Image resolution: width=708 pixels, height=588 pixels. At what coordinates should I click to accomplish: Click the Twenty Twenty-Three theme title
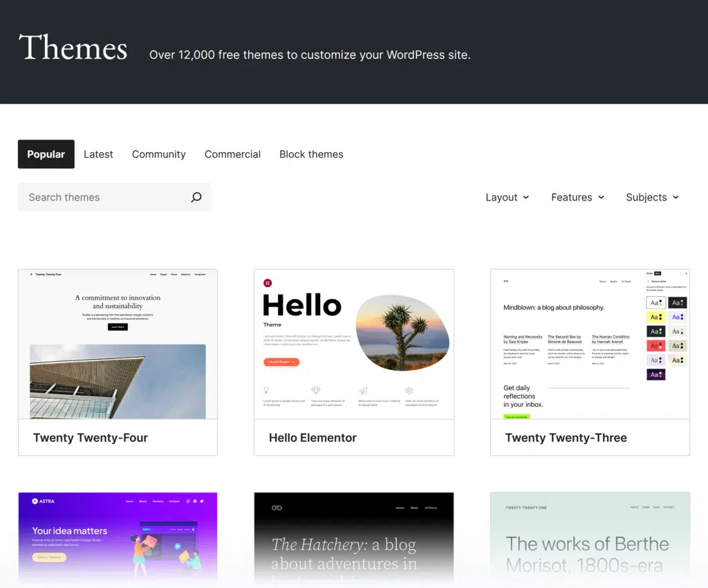566,438
